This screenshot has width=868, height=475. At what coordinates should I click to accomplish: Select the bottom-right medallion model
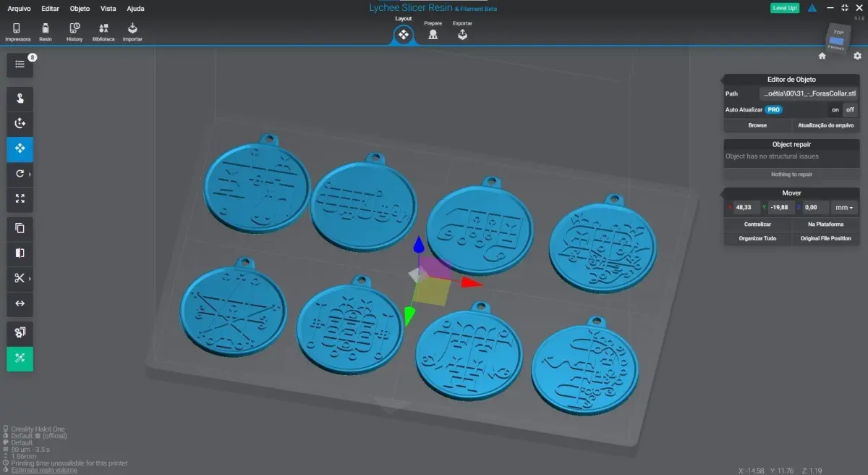[x=585, y=366]
